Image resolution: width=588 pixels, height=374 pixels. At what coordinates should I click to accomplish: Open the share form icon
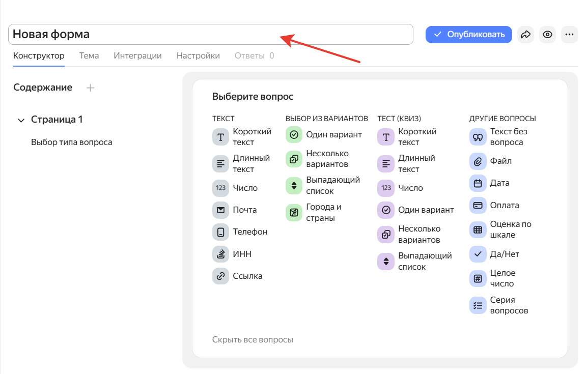[525, 34]
